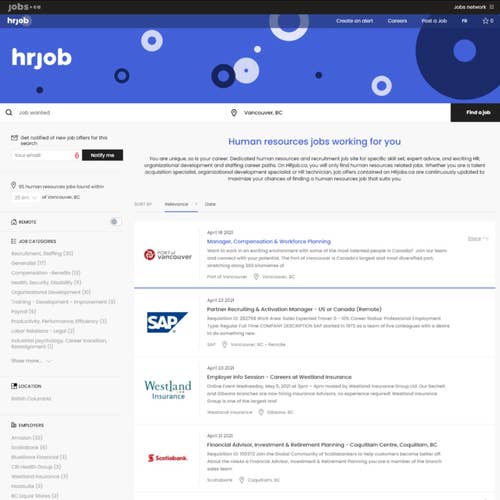
Task: Switch language to FR
Action: (464, 21)
